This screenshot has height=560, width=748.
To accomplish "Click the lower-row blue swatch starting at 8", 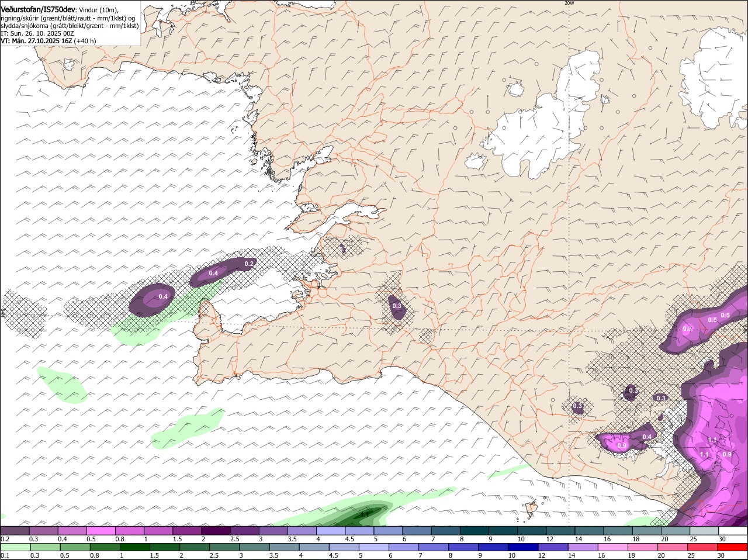I will pos(464,547).
